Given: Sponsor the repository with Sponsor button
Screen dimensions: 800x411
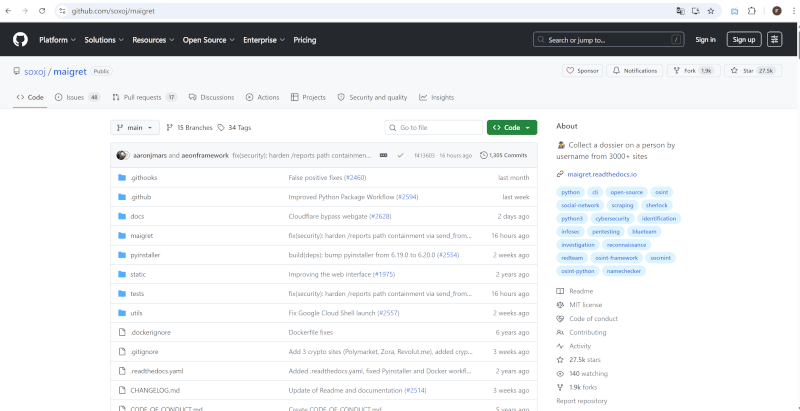Looking at the screenshot, I should [x=583, y=71].
